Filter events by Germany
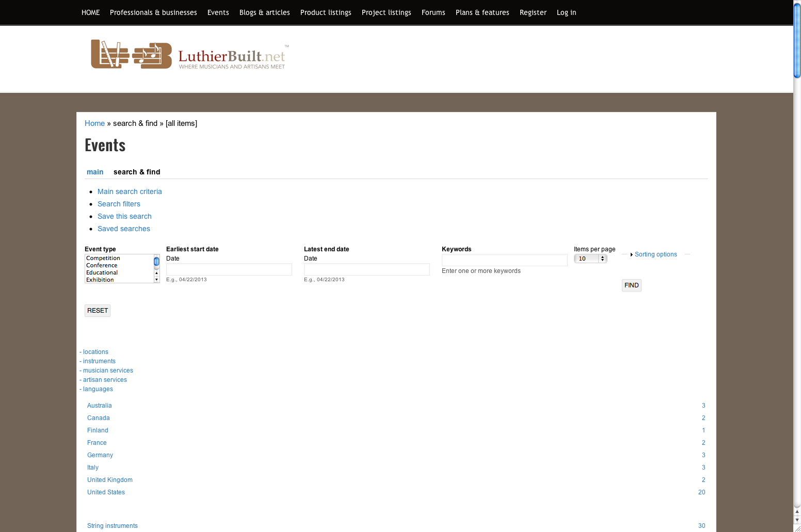 point(100,455)
